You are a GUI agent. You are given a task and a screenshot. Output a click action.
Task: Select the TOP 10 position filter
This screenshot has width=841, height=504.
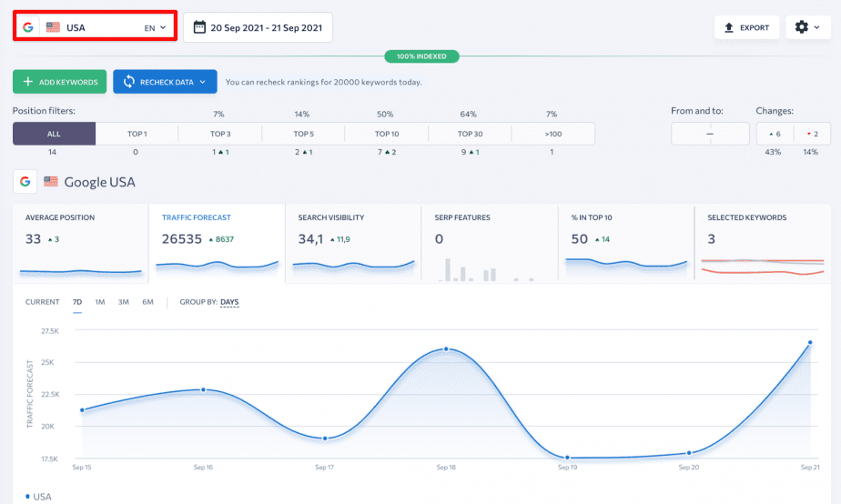[387, 134]
